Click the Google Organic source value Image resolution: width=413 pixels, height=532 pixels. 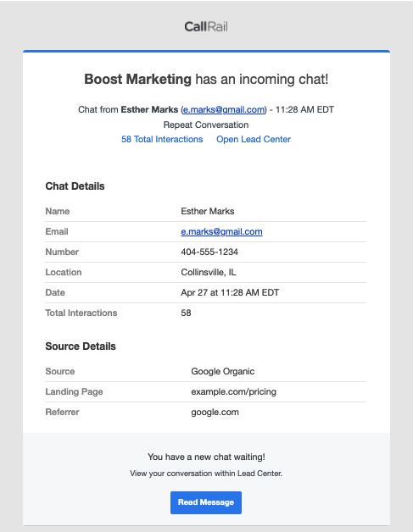pyautogui.click(x=223, y=372)
